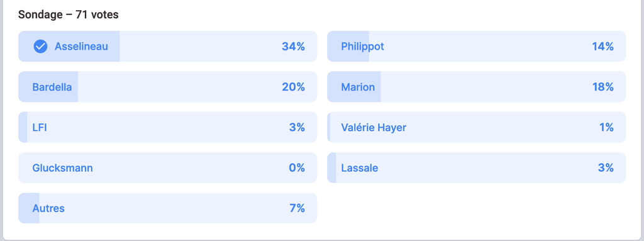Click the 18% result for Marion
Viewport: 644px width, 241px height.
602,87
